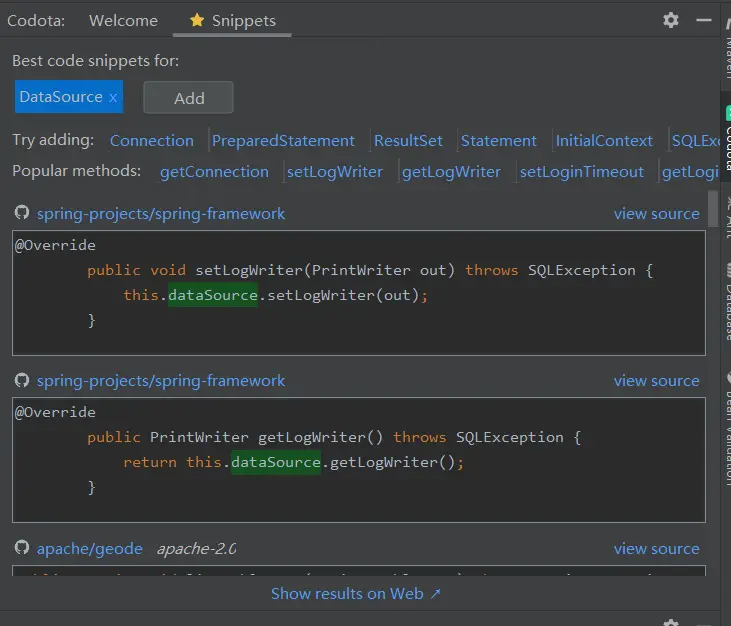This screenshot has width=731, height=626.
Task: Select the Snippets tab
Action: point(232,21)
